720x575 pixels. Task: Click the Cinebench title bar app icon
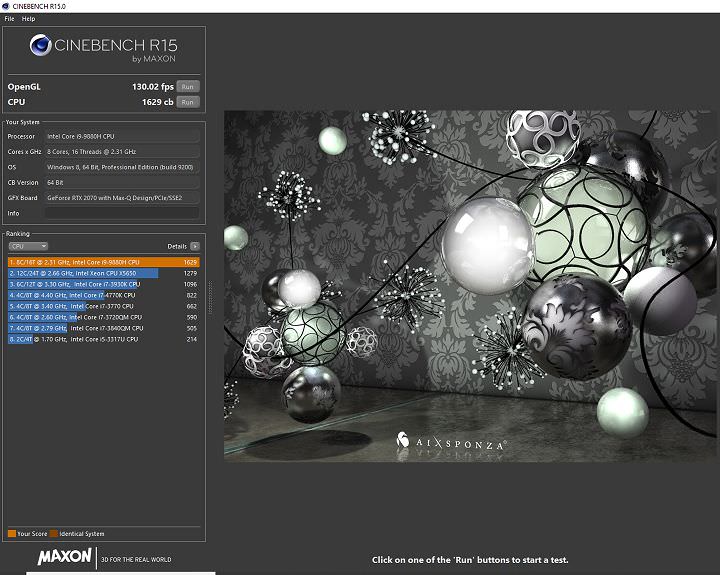point(6,6)
